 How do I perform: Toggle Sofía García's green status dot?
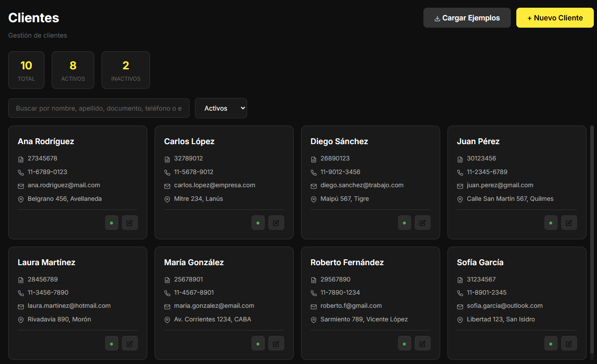point(551,344)
